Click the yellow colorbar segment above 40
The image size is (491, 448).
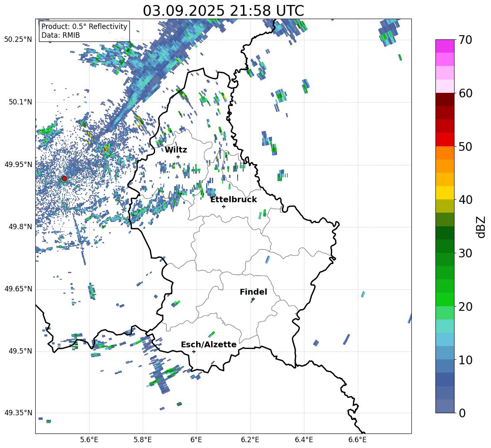point(445,193)
